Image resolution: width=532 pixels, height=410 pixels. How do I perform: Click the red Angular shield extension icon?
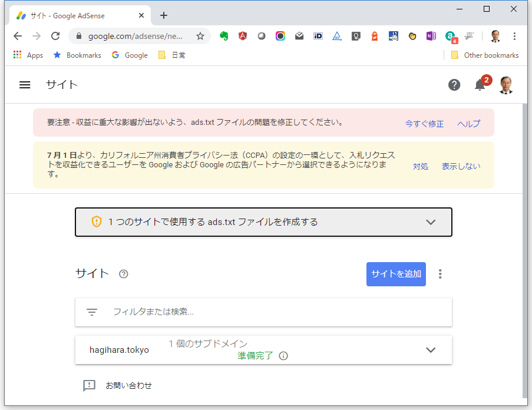tap(243, 36)
